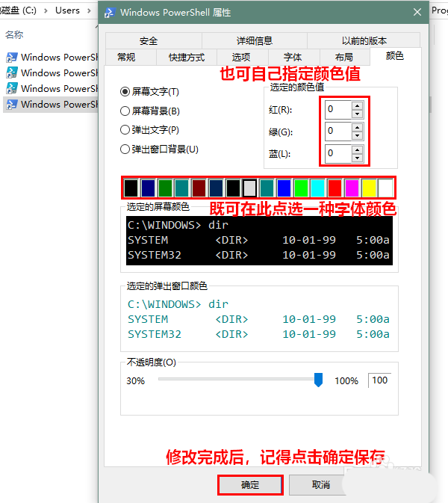Pick the navy PowerShell blue swatch
Viewport: 448px width, 503px height.
click(216, 188)
